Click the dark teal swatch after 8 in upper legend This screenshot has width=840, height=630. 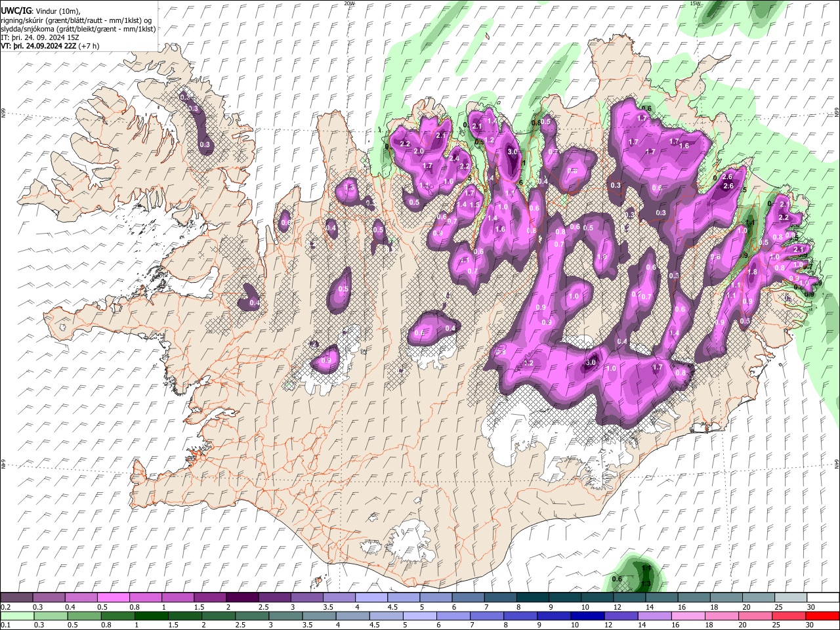click(x=533, y=598)
